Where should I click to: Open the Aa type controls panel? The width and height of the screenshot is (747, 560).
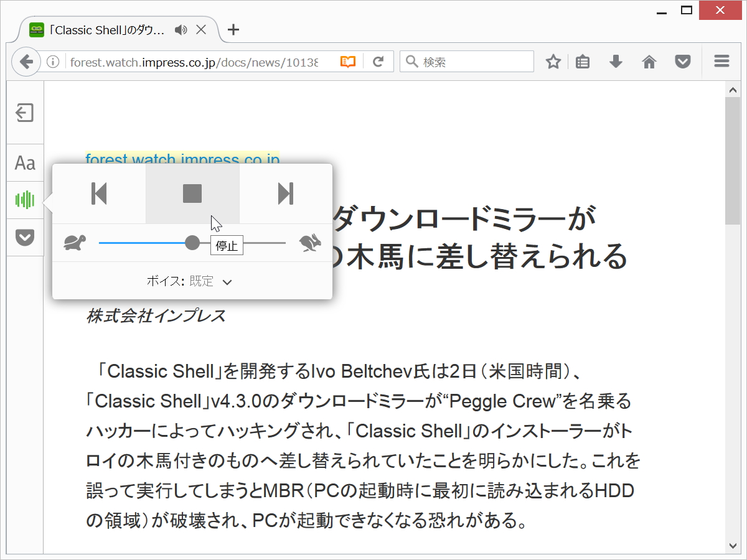[x=25, y=163]
